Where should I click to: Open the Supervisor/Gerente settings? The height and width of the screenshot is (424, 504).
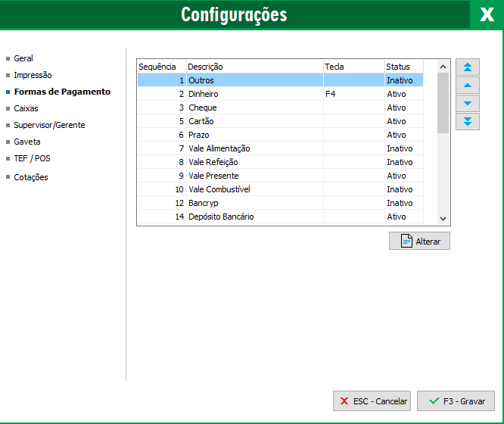click(49, 125)
